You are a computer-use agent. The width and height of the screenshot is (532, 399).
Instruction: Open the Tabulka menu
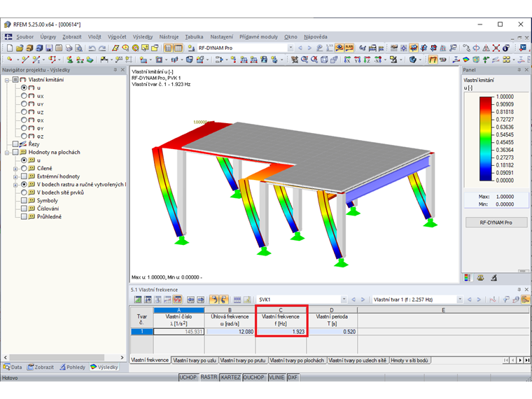[194, 36]
